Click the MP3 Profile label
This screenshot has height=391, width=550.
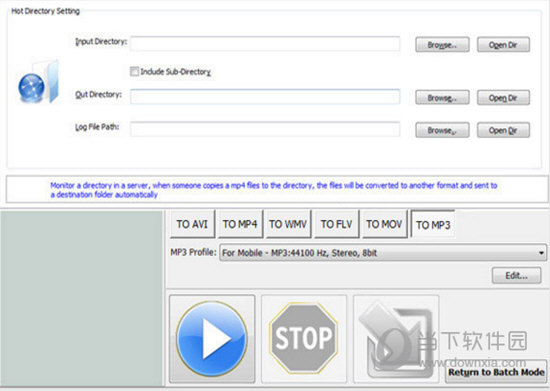pyautogui.click(x=193, y=252)
